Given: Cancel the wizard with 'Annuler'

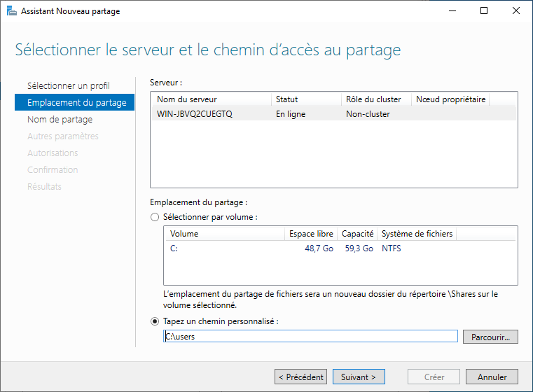Looking at the screenshot, I should point(492,377).
